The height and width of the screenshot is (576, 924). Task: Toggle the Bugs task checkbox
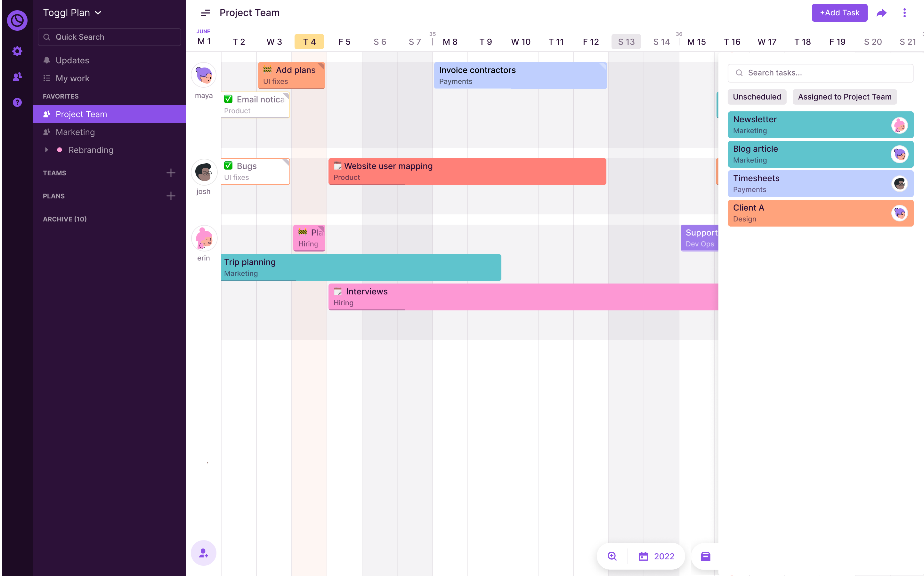(x=228, y=166)
